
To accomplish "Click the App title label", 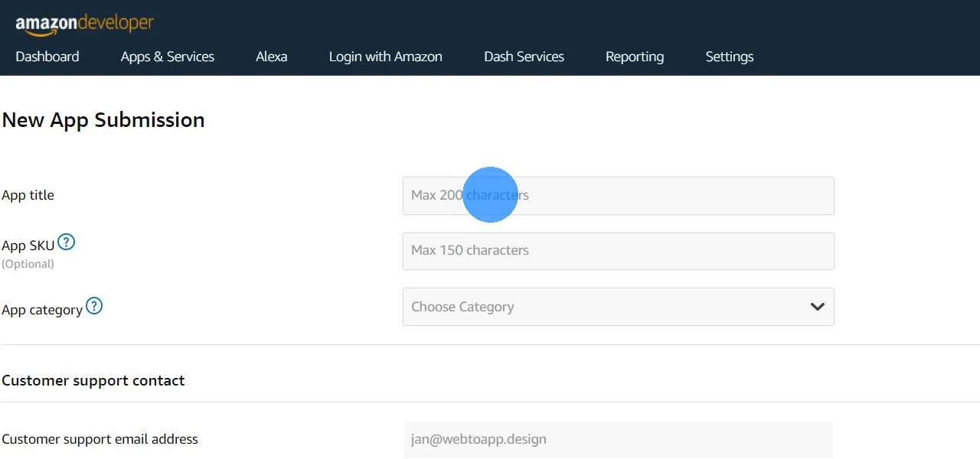I will click(x=28, y=195).
